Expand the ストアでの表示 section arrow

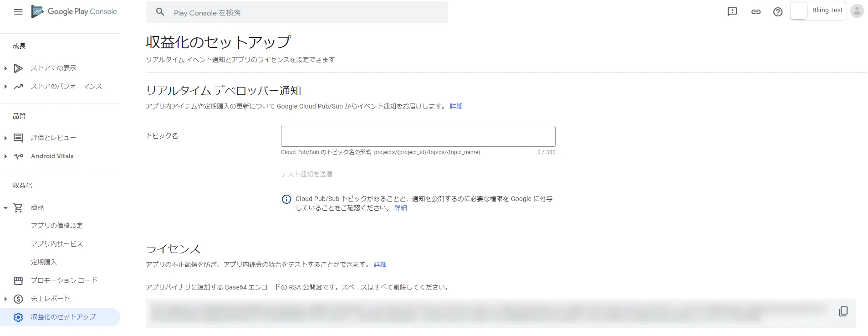5,68
